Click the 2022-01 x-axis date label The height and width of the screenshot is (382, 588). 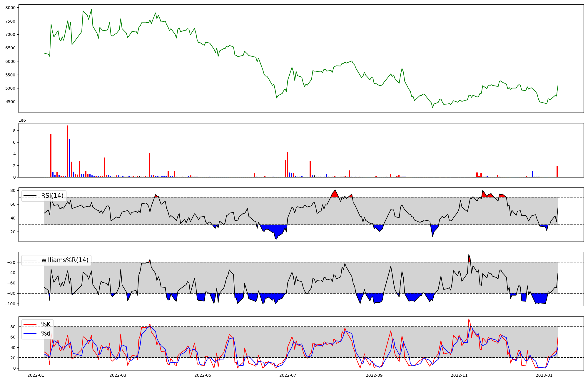[x=36, y=375]
